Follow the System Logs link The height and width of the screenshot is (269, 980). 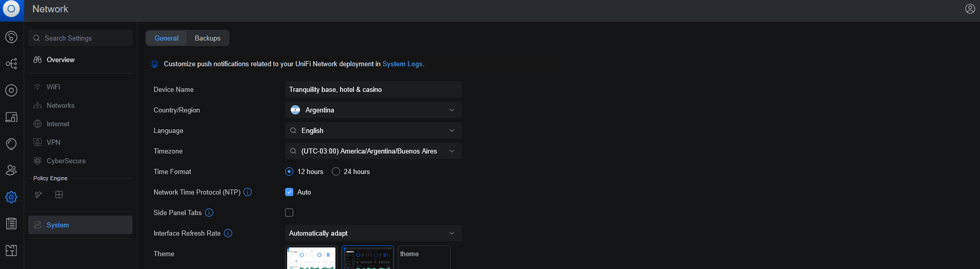pos(402,64)
